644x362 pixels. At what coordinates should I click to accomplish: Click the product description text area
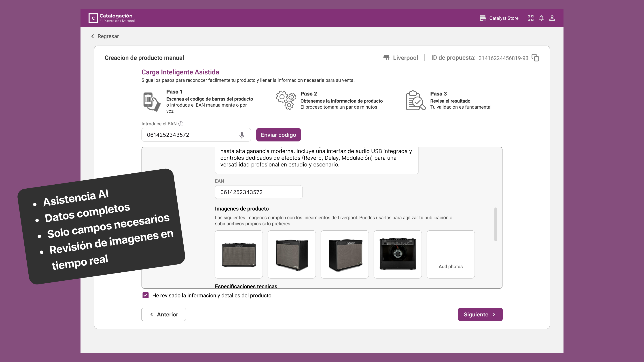point(316,160)
